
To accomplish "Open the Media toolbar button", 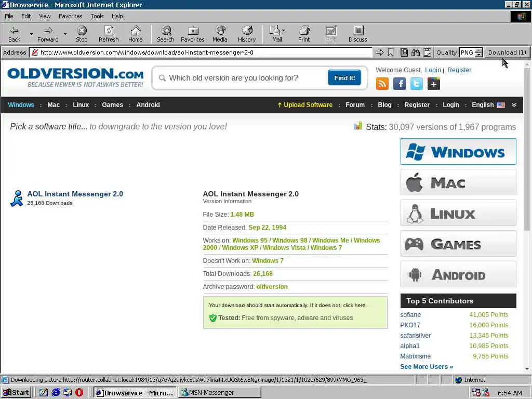I will click(x=220, y=34).
